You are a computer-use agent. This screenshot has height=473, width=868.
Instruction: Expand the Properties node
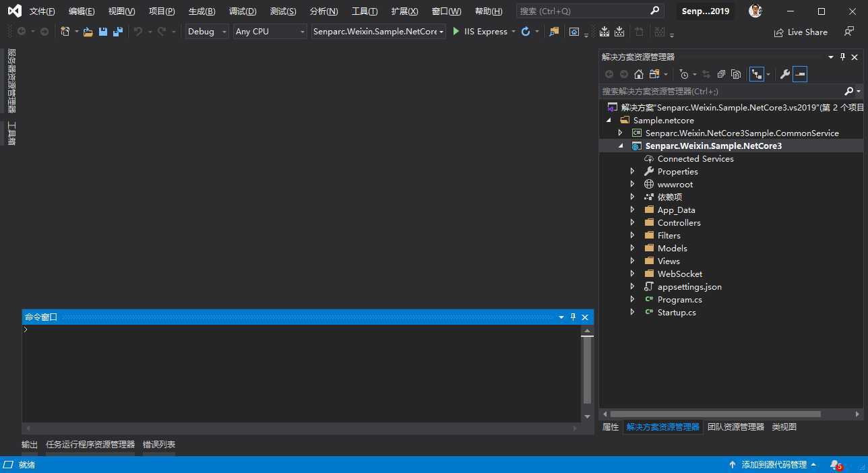click(632, 172)
